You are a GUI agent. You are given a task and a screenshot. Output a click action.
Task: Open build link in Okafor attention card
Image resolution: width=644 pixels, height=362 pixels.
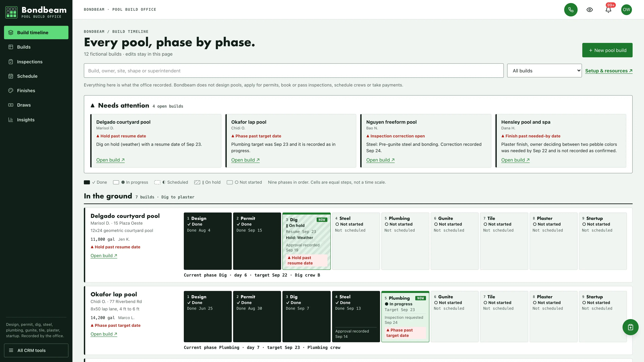(245, 160)
